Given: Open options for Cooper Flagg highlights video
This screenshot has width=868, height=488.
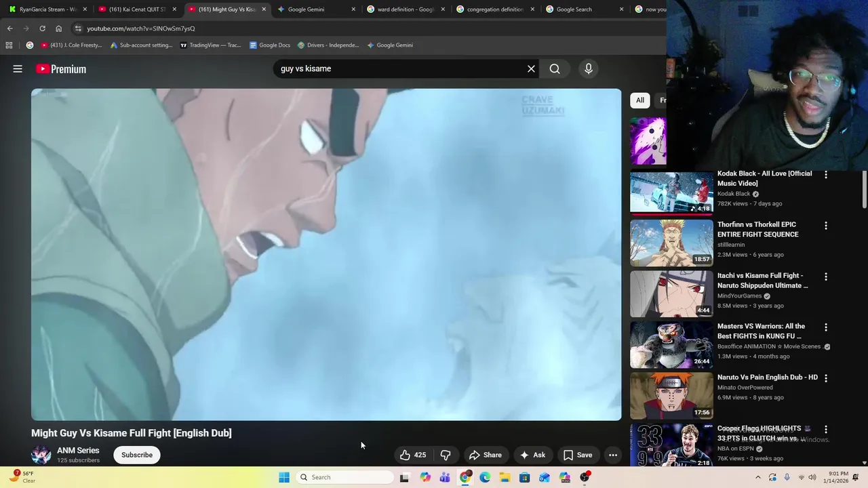Looking at the screenshot, I should (x=826, y=430).
